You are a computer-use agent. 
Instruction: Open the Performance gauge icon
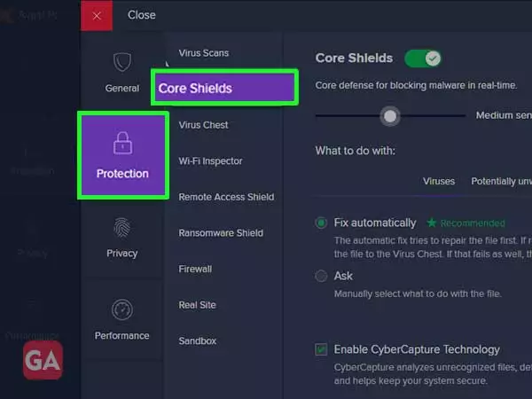pos(122,309)
